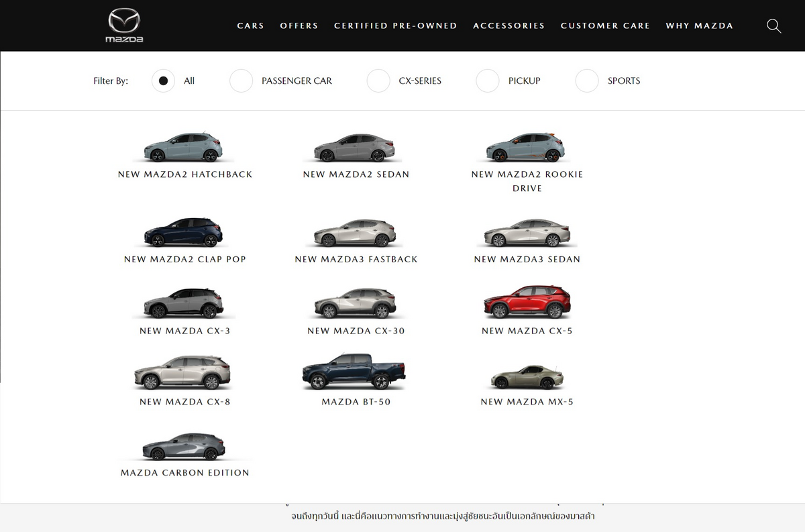Click the CX-30 car image

pos(356,303)
